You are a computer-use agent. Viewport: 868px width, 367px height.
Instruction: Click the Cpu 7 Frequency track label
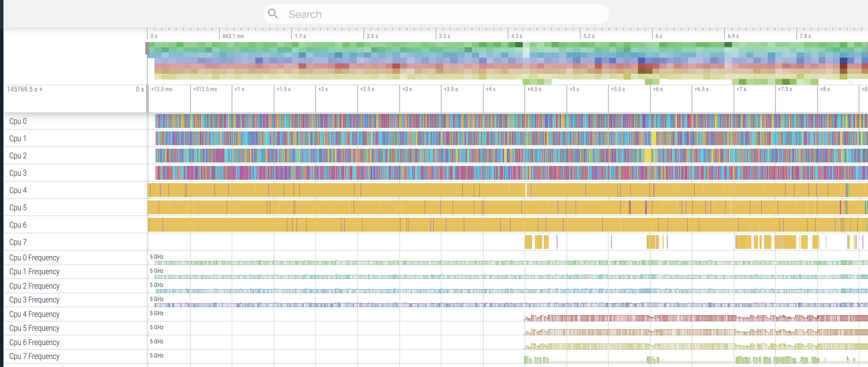coord(34,356)
